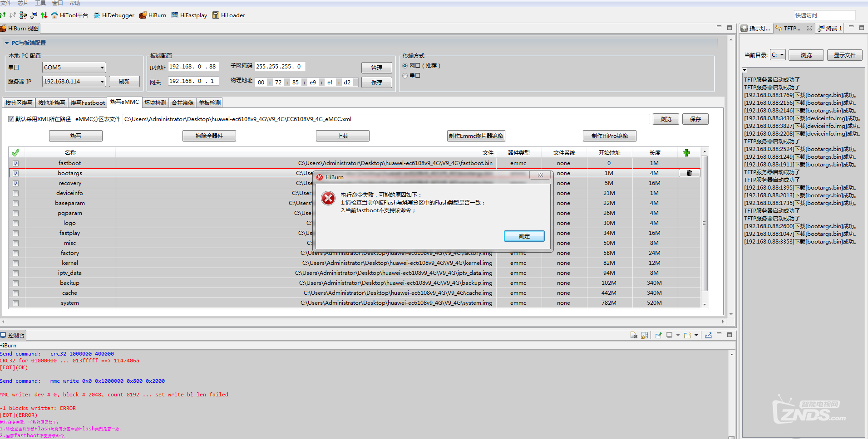Focus the 快速访问 search field
This screenshot has height=439, width=868.
pyautogui.click(x=824, y=15)
